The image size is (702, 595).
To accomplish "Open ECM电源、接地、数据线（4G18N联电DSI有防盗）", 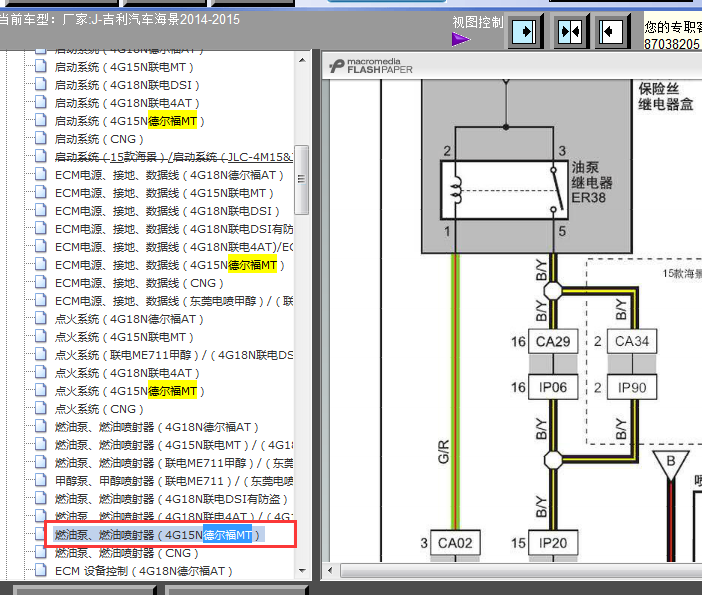I will 173,229.
